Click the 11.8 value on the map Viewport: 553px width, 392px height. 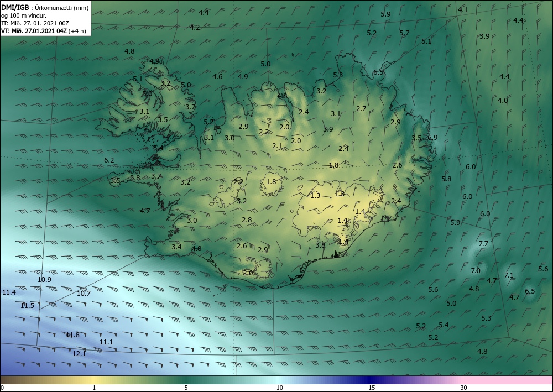tap(72, 335)
